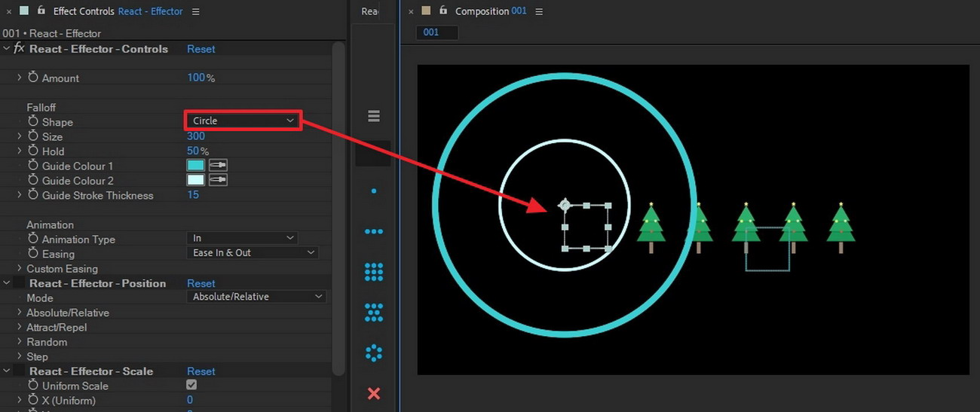Open the hamburger menu in the React panel
980x412 pixels.
click(x=373, y=116)
